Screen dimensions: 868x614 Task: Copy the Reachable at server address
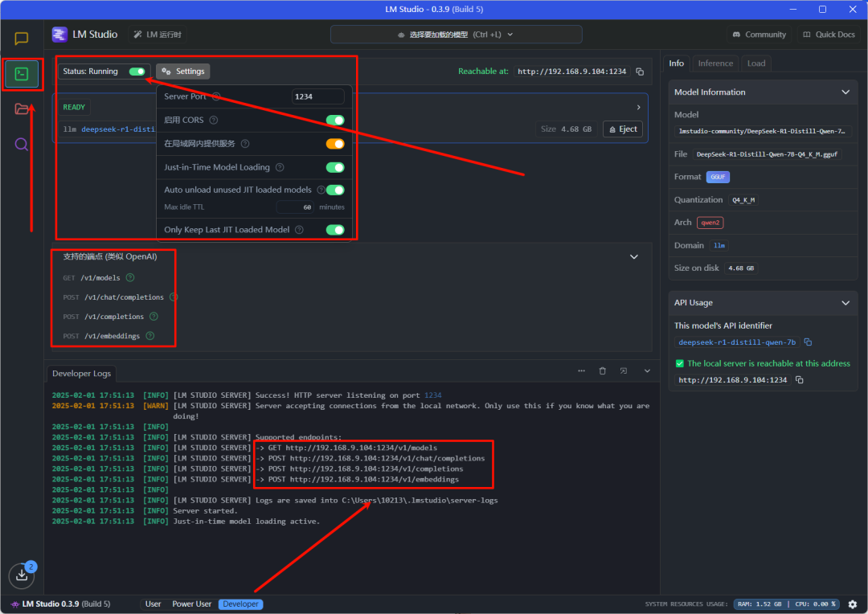click(640, 72)
